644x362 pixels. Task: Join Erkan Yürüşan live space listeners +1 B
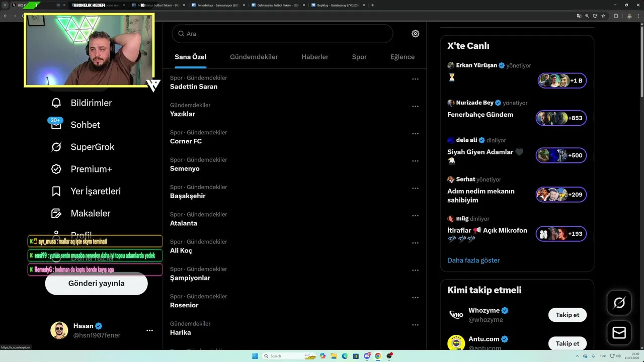tap(561, 80)
